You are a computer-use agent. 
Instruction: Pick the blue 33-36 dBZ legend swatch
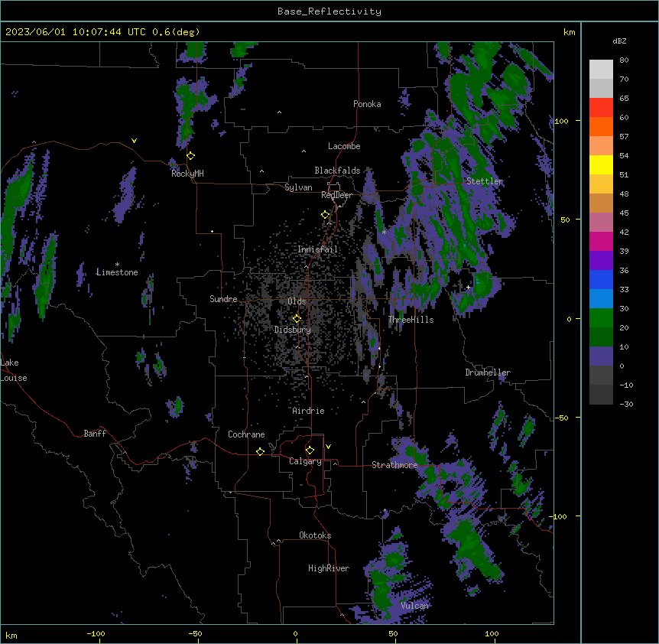pyautogui.click(x=601, y=279)
